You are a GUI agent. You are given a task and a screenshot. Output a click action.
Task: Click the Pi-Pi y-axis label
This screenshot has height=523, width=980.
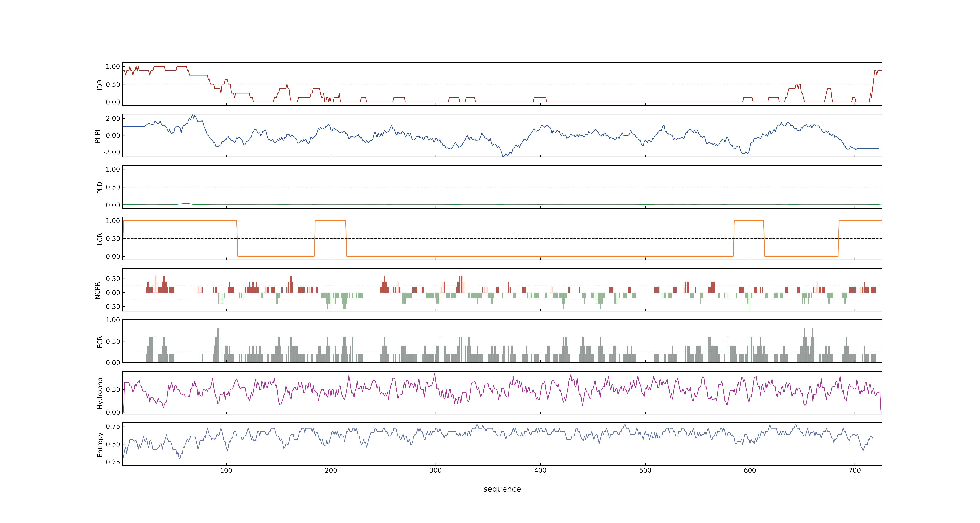[x=97, y=136]
